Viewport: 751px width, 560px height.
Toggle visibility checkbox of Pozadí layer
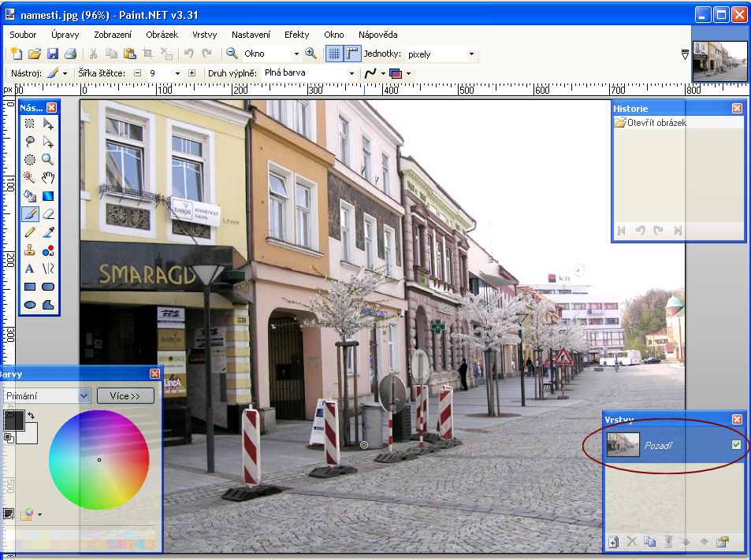point(736,446)
